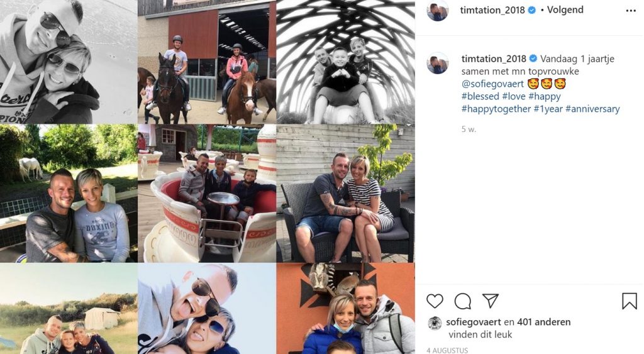The image size is (644, 354).
Task: Open the #1year hashtag
Action: pyautogui.click(x=548, y=109)
